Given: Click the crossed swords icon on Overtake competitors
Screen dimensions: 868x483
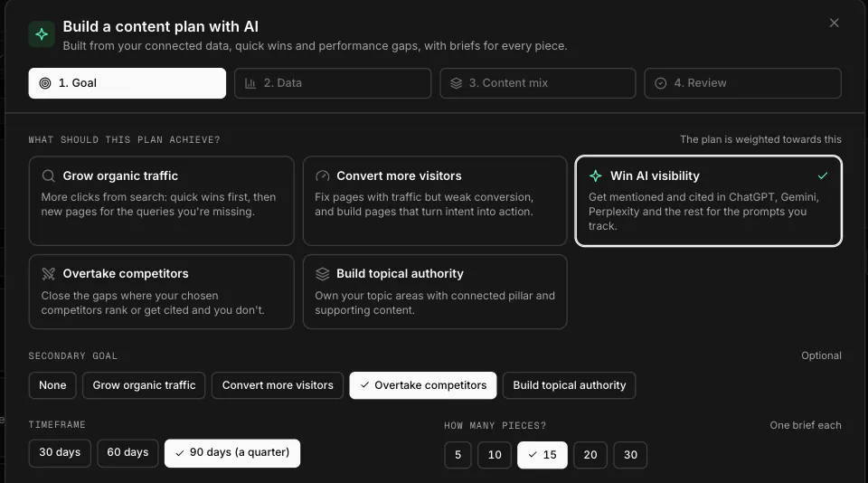Looking at the screenshot, I should pyautogui.click(x=48, y=274).
